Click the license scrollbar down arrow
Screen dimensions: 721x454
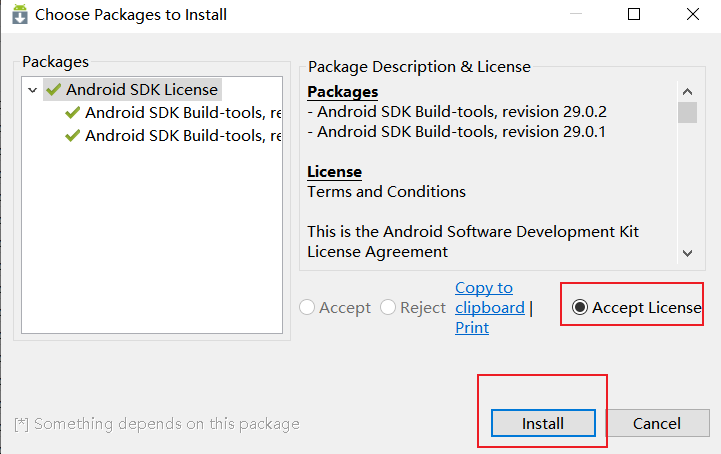click(x=687, y=253)
